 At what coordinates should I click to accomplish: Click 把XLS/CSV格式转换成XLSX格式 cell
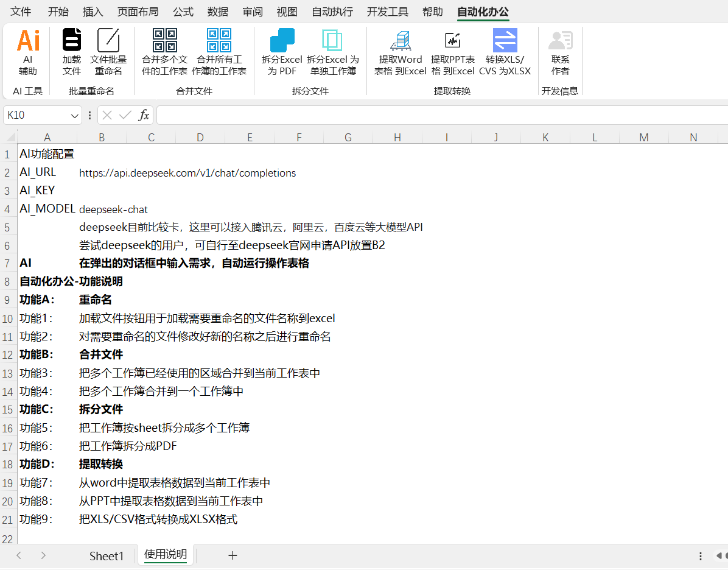158,519
